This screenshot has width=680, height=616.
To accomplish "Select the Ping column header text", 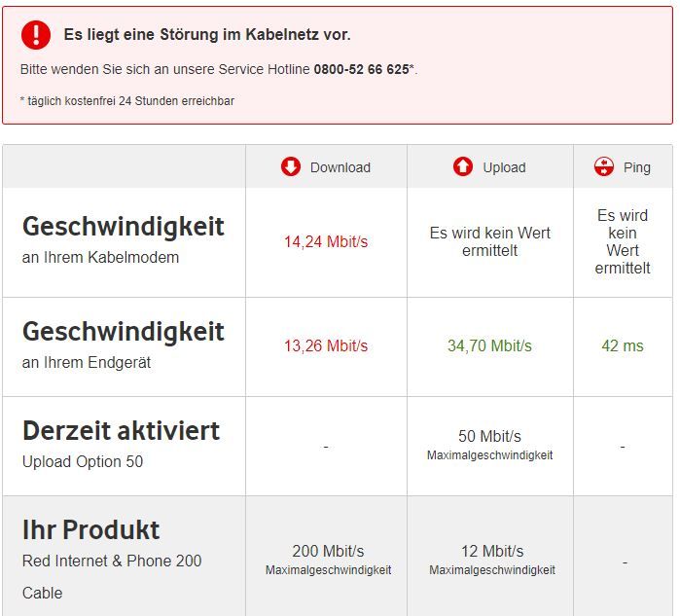I will click(637, 167).
